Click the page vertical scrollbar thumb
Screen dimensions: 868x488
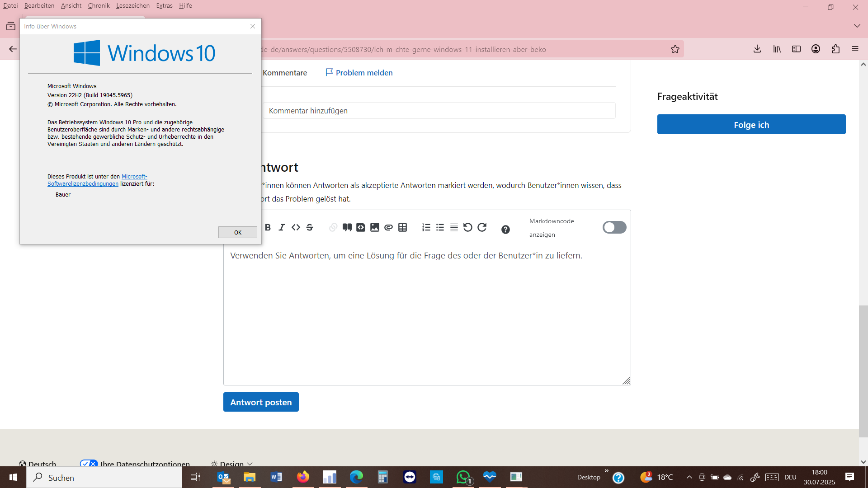click(863, 371)
